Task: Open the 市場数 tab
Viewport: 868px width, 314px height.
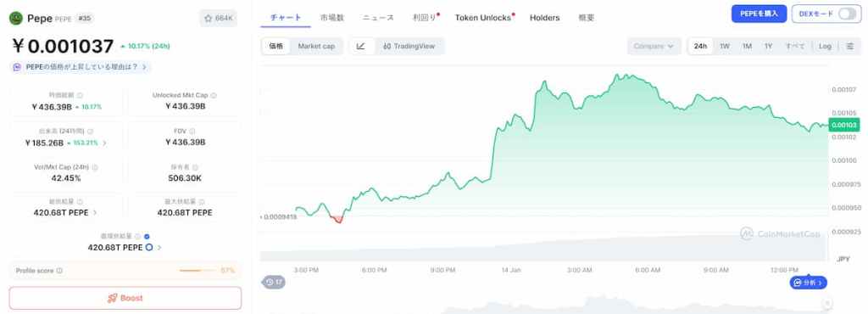Action: (x=331, y=18)
